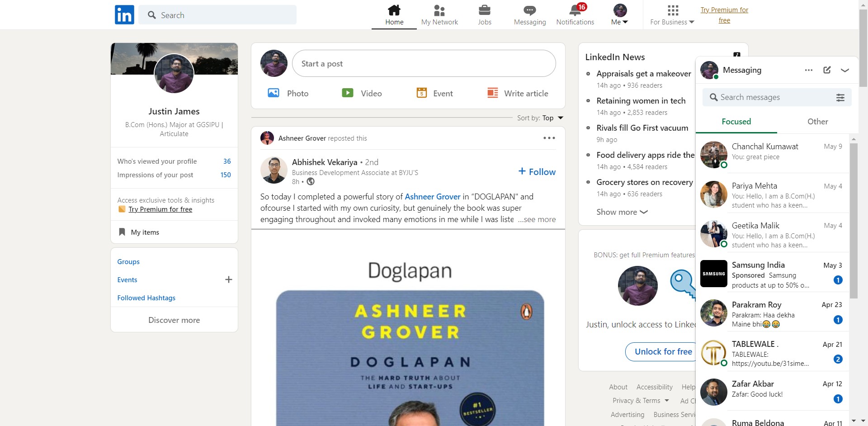Open Justin James profile picture in sidebar
Screen dimensions: 868x426
(174, 74)
